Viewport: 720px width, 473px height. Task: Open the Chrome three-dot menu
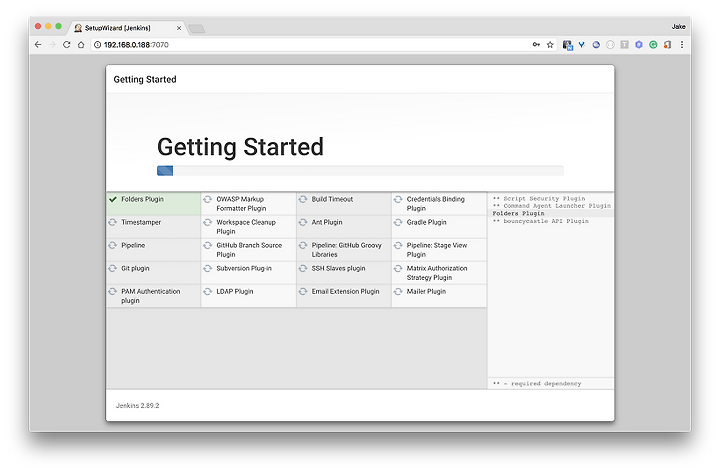click(682, 45)
